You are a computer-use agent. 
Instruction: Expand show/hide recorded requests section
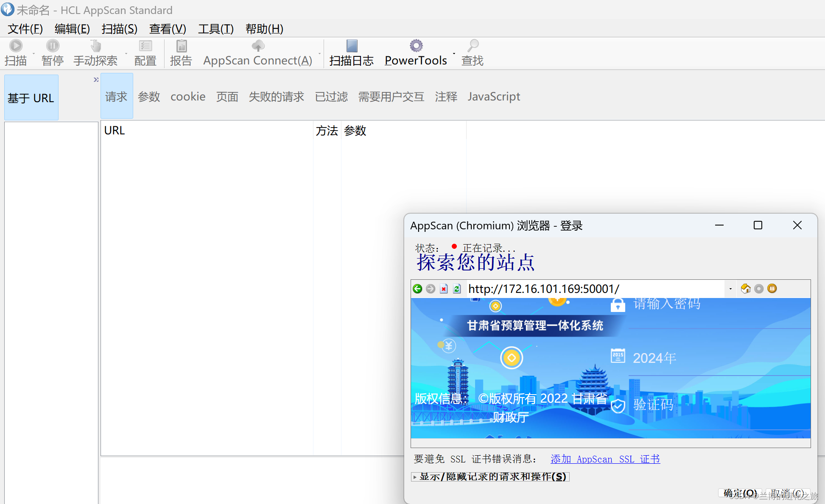point(490,477)
